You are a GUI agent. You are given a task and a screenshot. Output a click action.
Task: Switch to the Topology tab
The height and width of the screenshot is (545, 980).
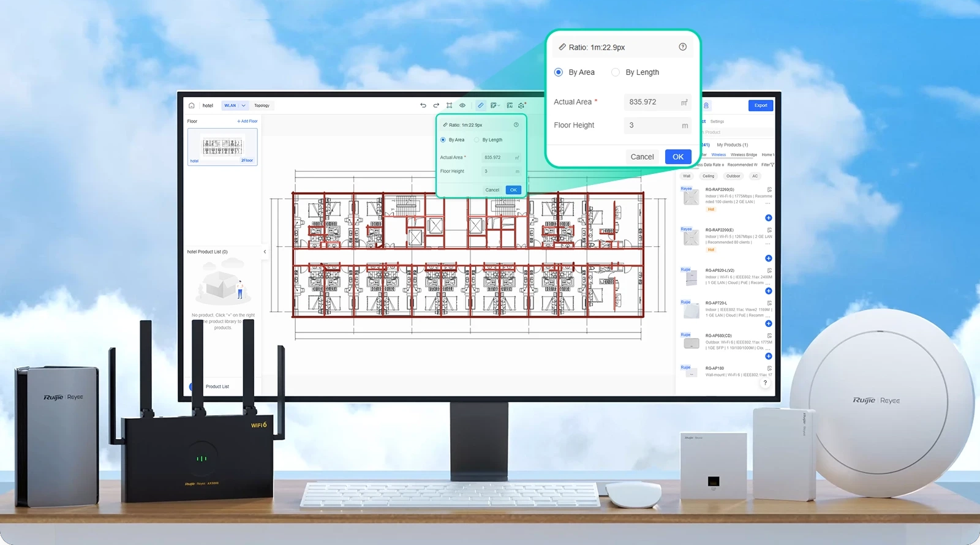coord(262,105)
